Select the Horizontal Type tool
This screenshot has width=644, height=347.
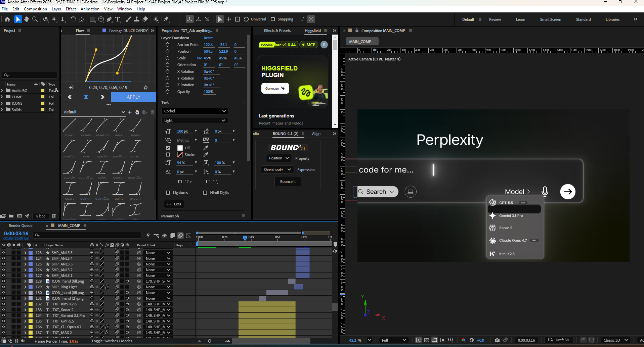coord(118,19)
